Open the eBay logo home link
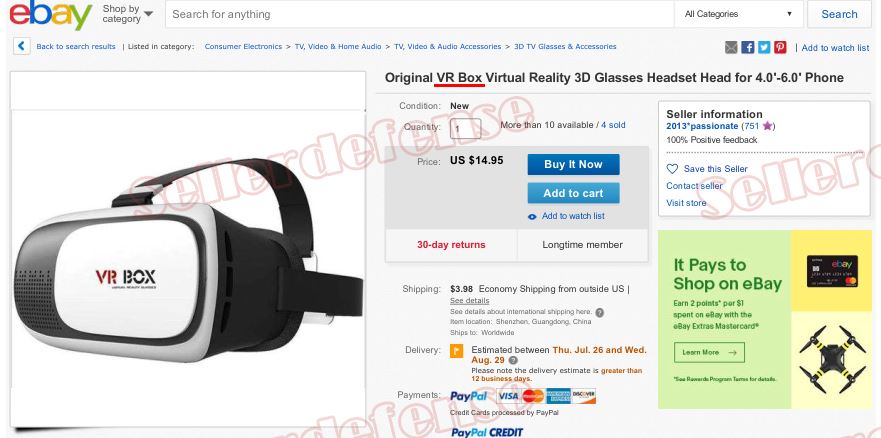This screenshot has height=438, width=881. pos(50,15)
